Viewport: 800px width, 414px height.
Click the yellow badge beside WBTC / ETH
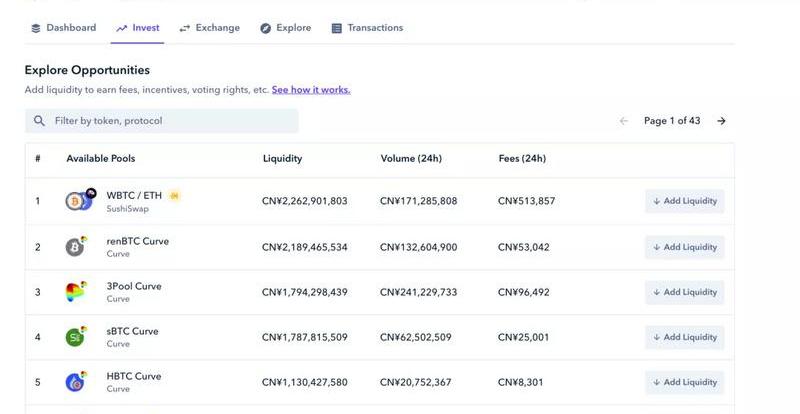coord(174,196)
